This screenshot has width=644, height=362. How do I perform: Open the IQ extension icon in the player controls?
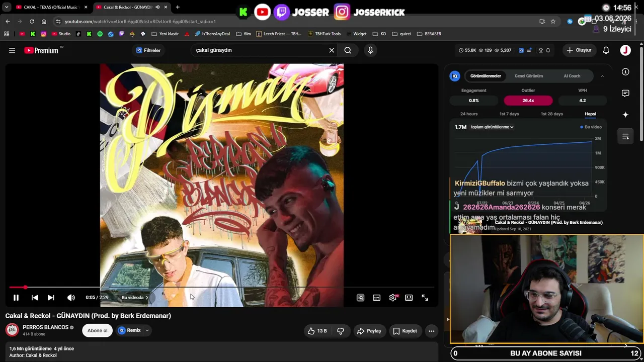coord(360,298)
